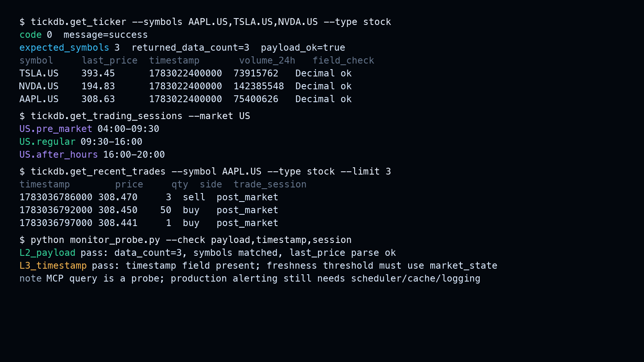Image resolution: width=644 pixels, height=362 pixels.
Task: Click the AAPL last price 308.63
Action: [98, 99]
